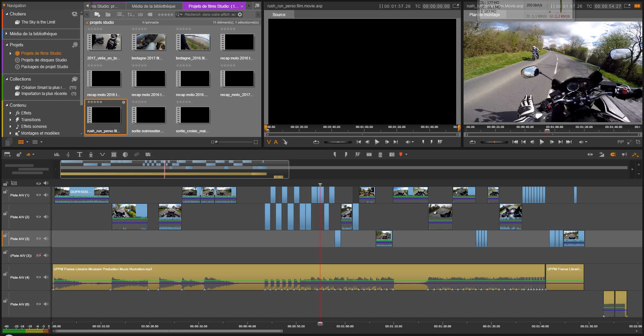Open the voice-over microphone tool
The image size is (644, 336).
pyautogui.click(x=91, y=154)
